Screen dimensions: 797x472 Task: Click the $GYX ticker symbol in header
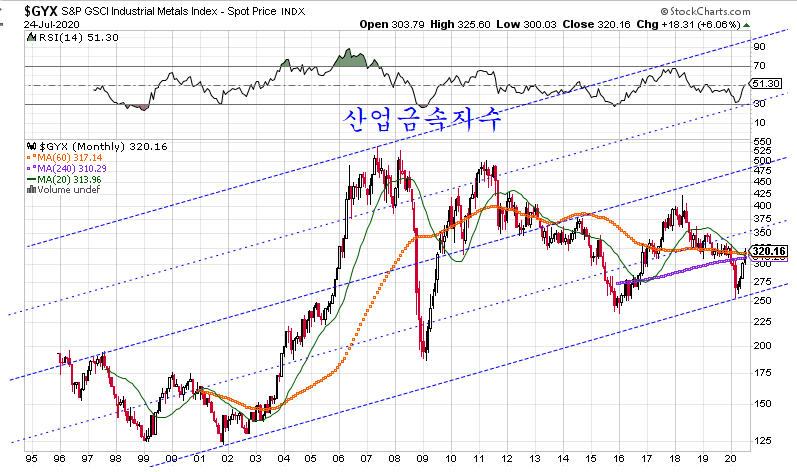tap(41, 11)
